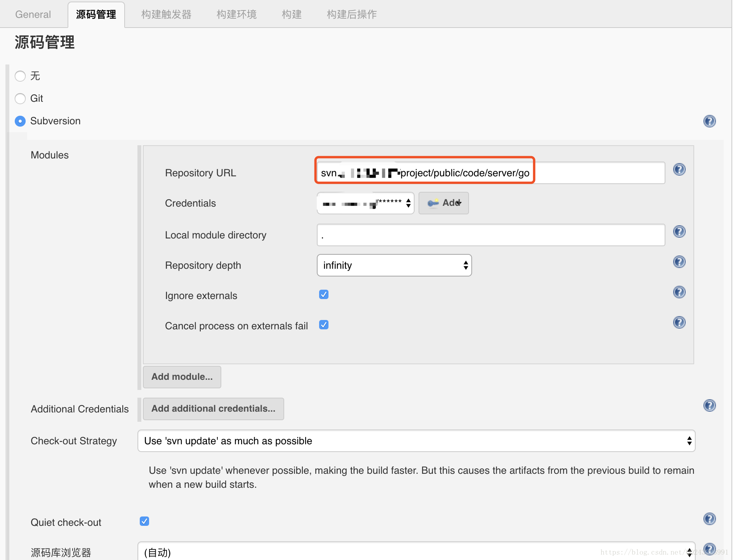Image resolution: width=733 pixels, height=560 pixels.
Task: Show help for Local module directory
Action: pyautogui.click(x=679, y=232)
